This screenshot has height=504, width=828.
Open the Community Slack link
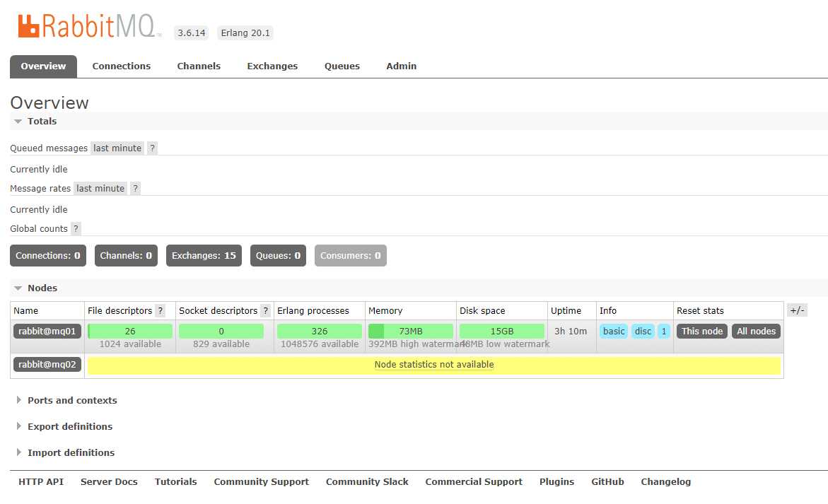coord(367,482)
